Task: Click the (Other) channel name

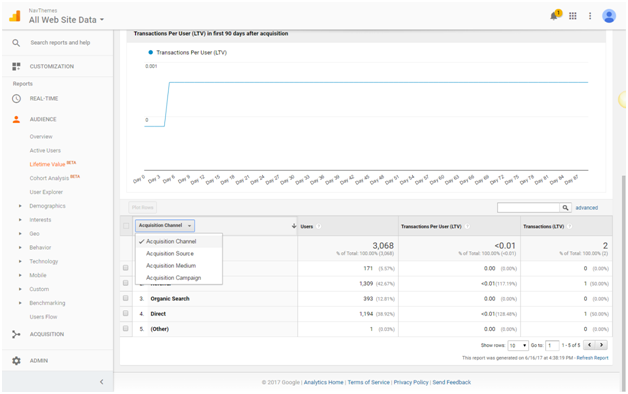Action: point(159,329)
